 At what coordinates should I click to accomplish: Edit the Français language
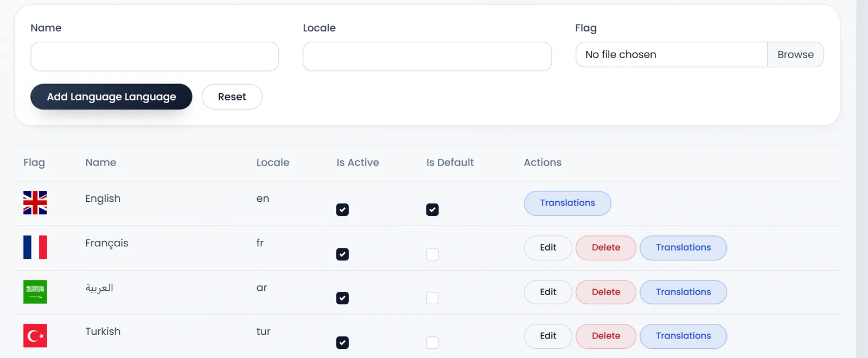548,247
